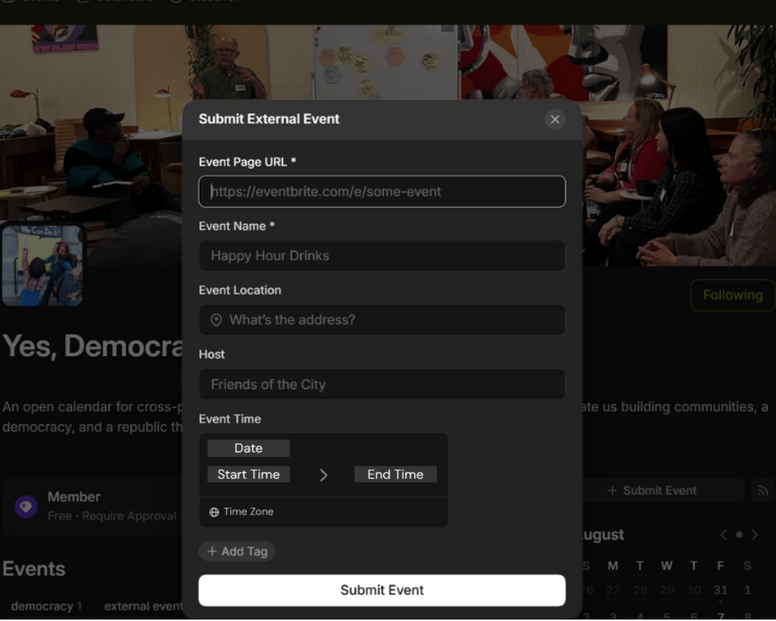Click the Event Name input field

coord(382,256)
